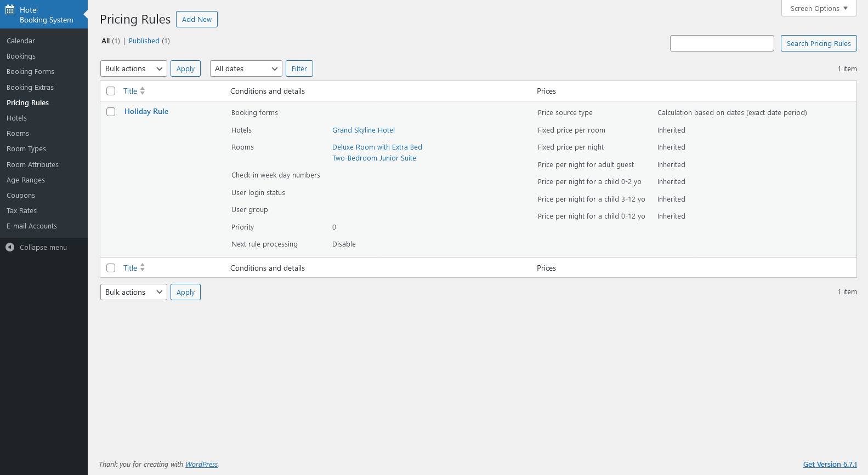Screen dimensions: 868x475
Task: Open the top Bulk actions dropdown
Action: click(x=134, y=68)
